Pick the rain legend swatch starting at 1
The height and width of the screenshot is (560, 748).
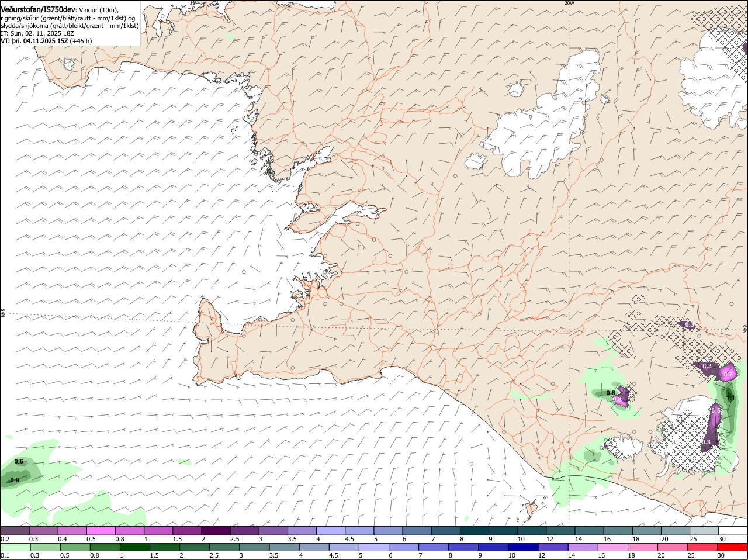click(134, 547)
